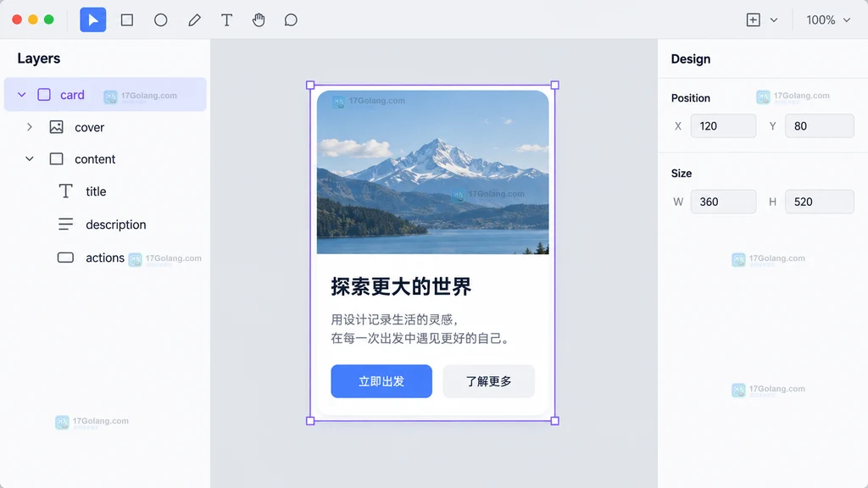Screen dimensions: 868x488
Task: Click the Layers panel heading
Action: point(39,58)
